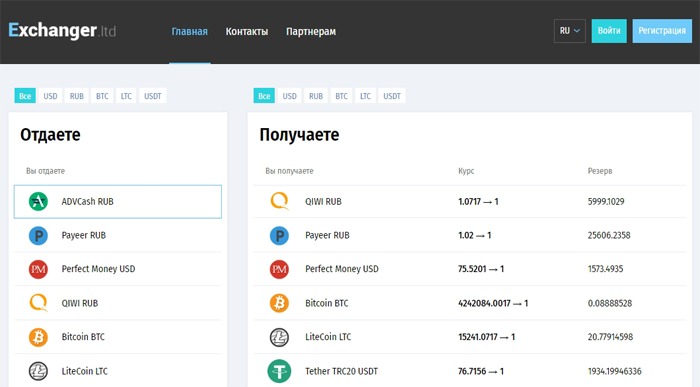Click the Perfect Money icon in Отдаете list

click(x=38, y=269)
